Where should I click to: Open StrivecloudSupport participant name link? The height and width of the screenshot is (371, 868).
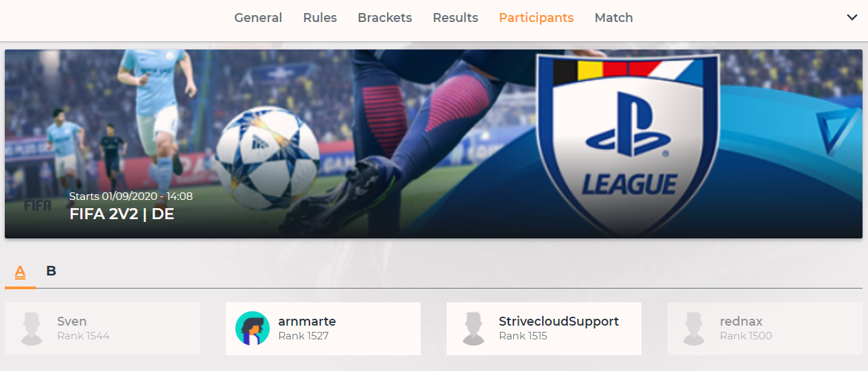[559, 321]
